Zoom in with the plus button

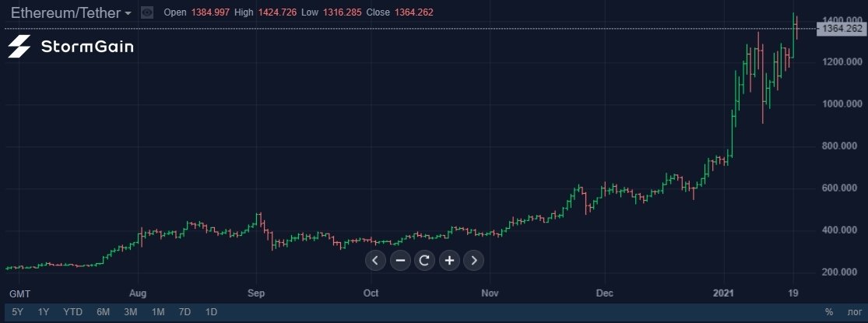point(449,260)
